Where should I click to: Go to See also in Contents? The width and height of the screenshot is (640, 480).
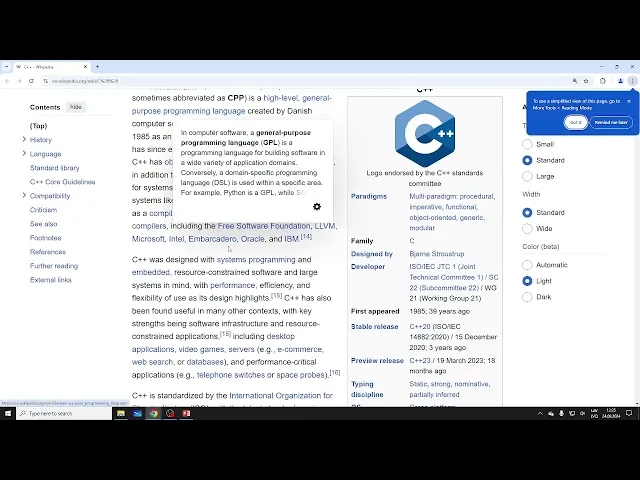click(43, 224)
